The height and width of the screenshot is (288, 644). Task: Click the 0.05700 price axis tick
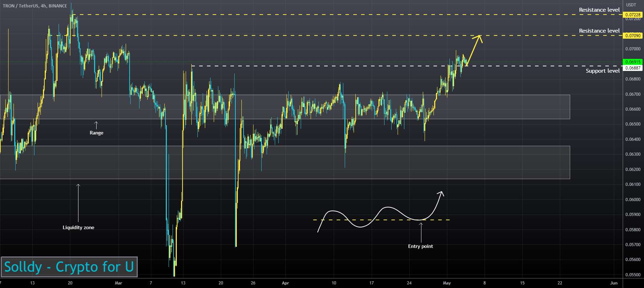(633, 245)
